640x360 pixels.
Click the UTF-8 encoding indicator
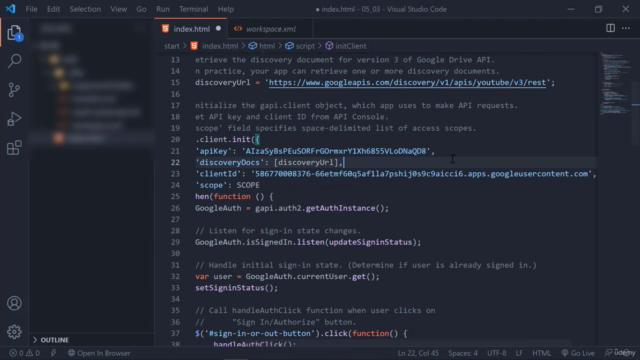[497, 353]
